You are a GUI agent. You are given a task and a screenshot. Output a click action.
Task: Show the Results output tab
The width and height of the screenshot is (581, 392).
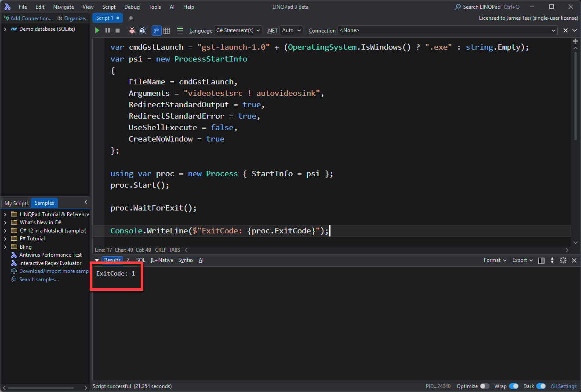(x=112, y=260)
